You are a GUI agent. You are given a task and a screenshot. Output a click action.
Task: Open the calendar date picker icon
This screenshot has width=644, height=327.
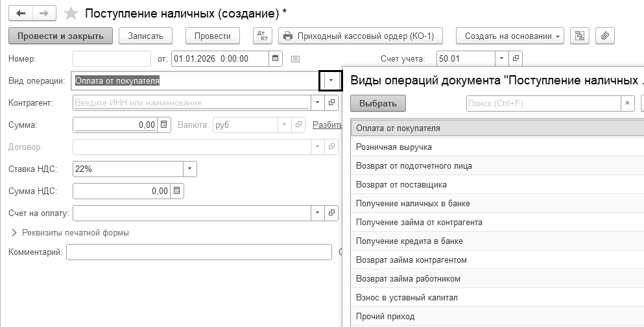tap(276, 58)
